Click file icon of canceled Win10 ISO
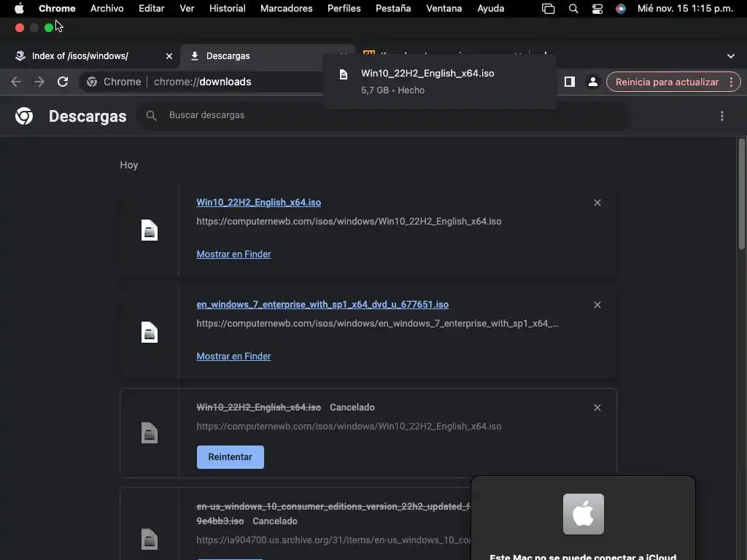This screenshot has height=560, width=747. (x=149, y=433)
